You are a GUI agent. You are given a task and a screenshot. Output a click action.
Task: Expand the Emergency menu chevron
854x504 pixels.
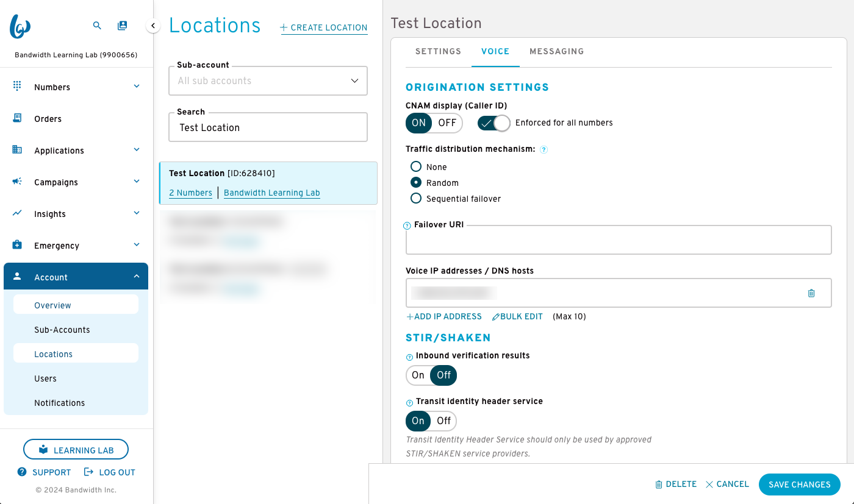(137, 244)
